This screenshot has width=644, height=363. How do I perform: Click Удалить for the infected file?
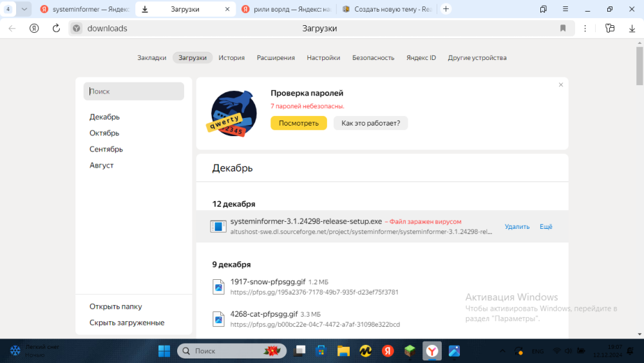tap(517, 226)
